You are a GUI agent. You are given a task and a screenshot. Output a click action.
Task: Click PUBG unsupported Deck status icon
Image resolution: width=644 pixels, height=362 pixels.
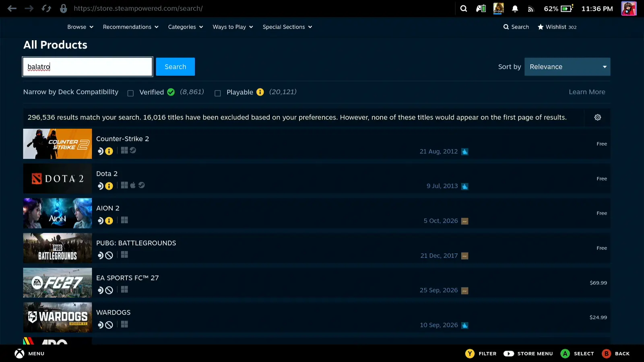coord(109,255)
